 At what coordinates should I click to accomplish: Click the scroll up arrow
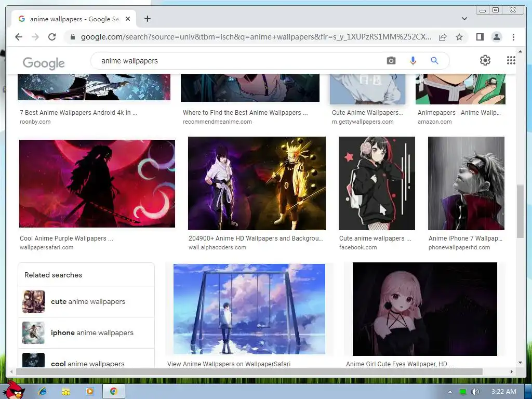(521, 51)
